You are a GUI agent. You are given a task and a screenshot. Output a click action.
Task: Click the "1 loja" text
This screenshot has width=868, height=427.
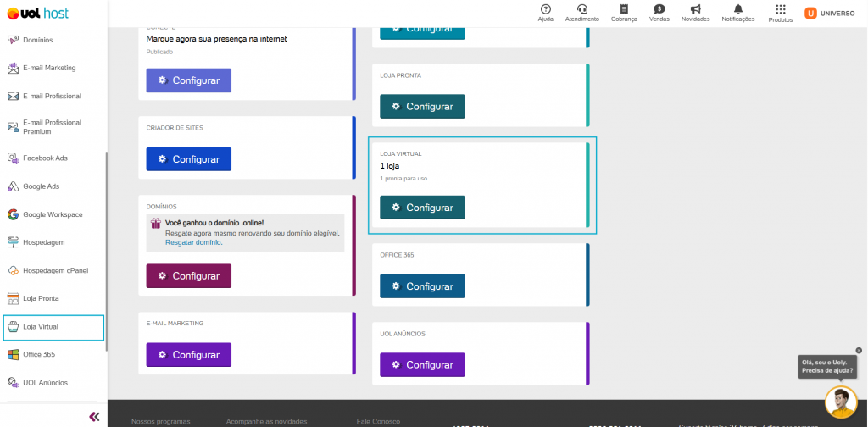[x=390, y=166]
